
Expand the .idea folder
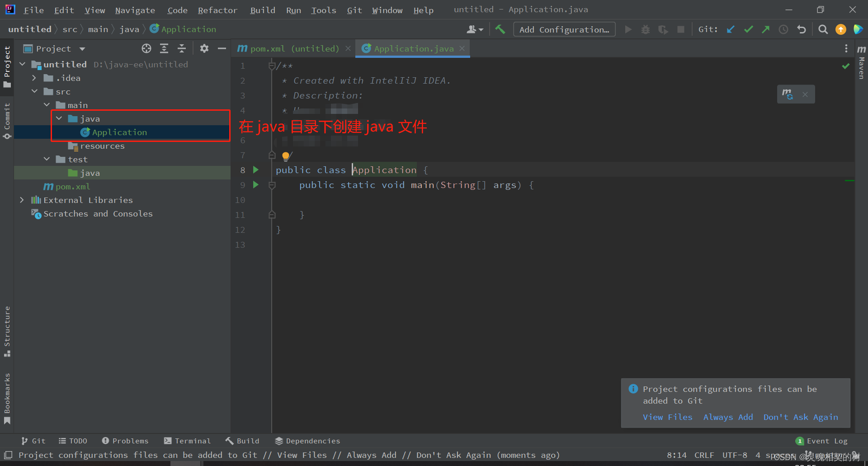click(34, 78)
